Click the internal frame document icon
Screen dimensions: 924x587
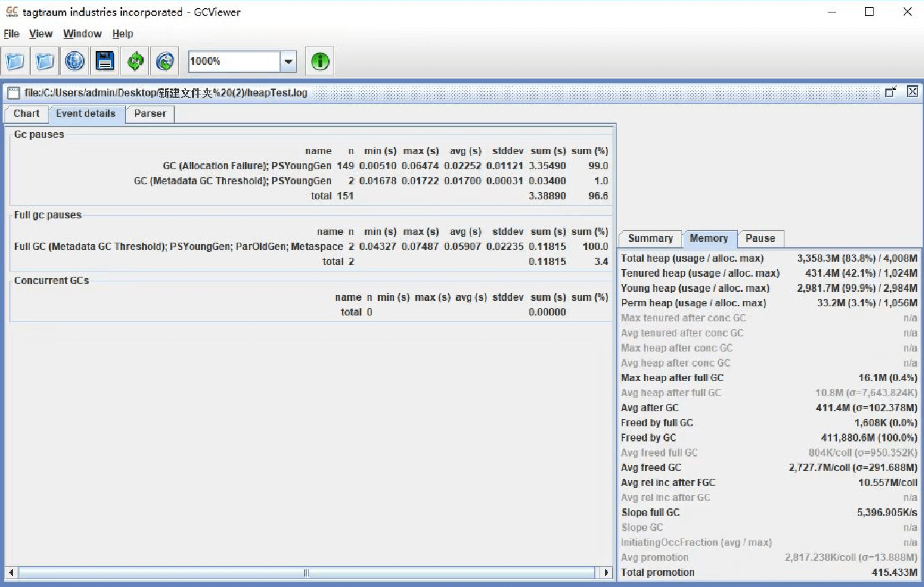point(13,93)
